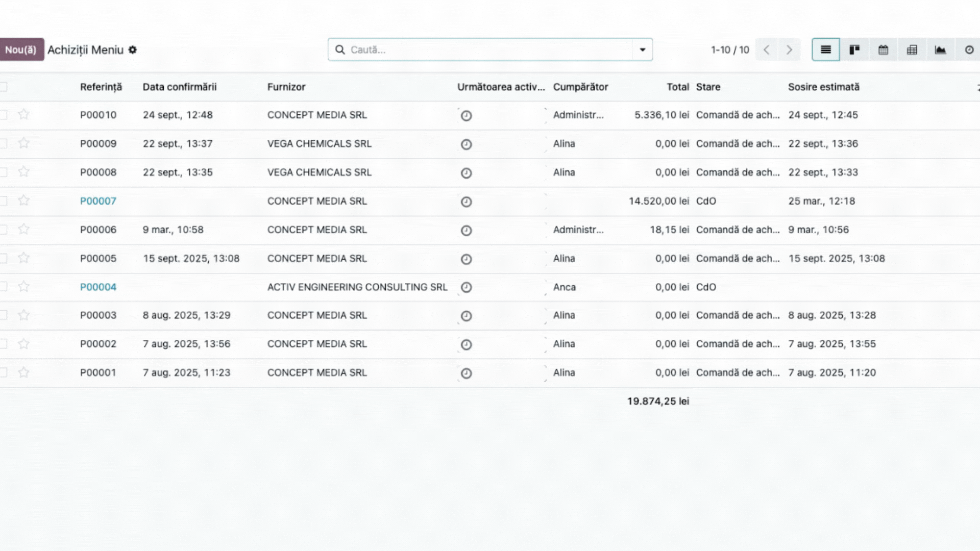This screenshot has height=551, width=980.
Task: Open activity clock for P00004
Action: [x=466, y=287]
